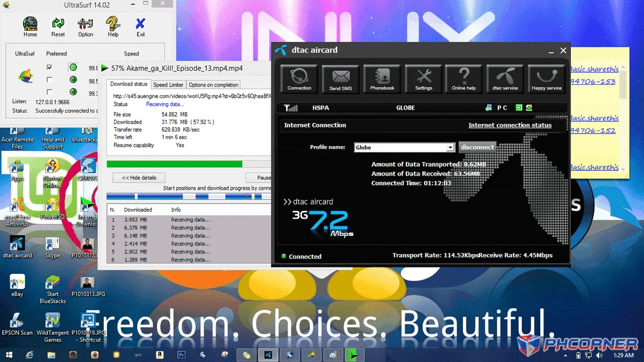The width and height of the screenshot is (644, 362).
Task: Check the second Preferred server checkbox
Action: click(x=49, y=79)
